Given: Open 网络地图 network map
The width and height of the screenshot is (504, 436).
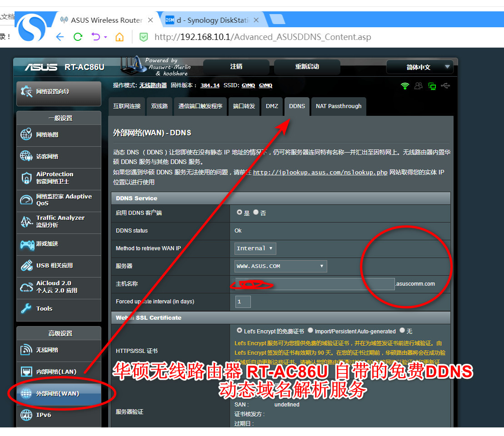Looking at the screenshot, I should 59,135.
